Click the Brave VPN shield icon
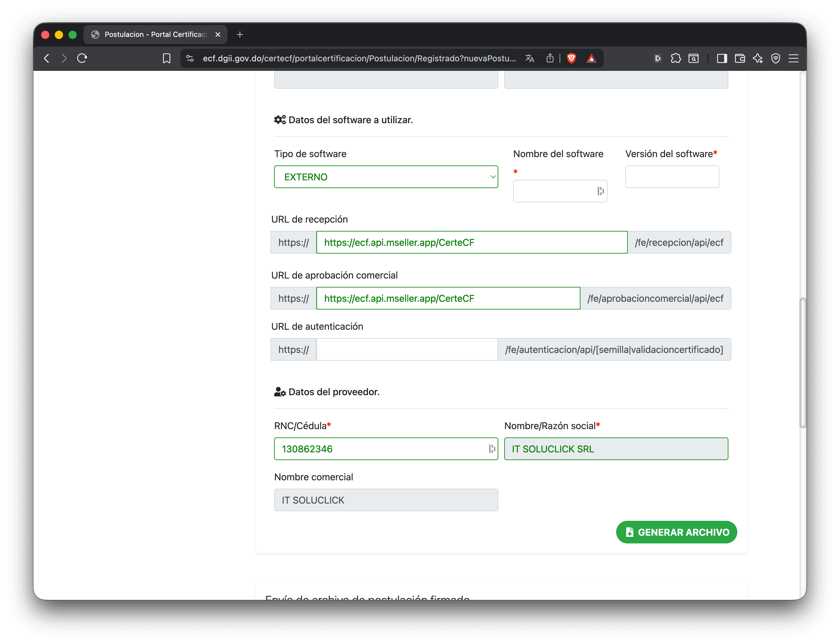 pyautogui.click(x=776, y=58)
